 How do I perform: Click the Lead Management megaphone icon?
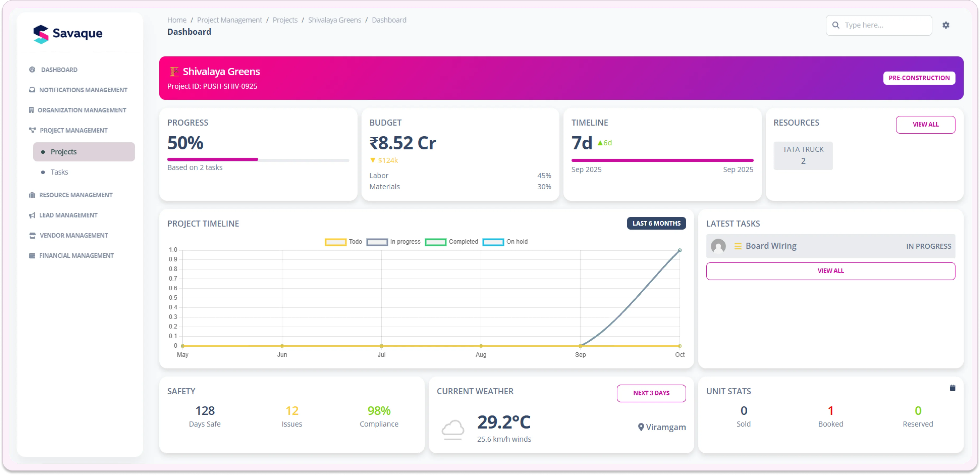[32, 215]
